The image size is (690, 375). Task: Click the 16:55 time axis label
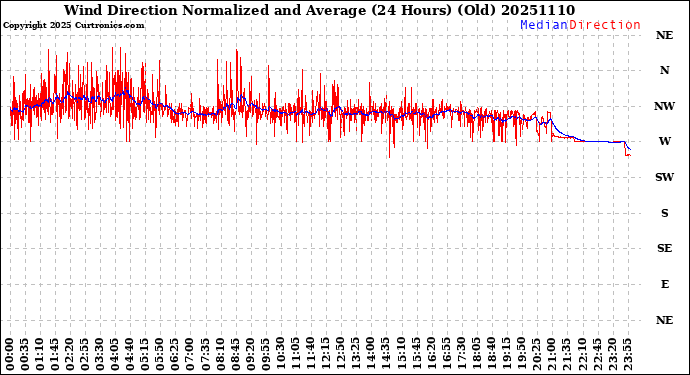(x=446, y=354)
